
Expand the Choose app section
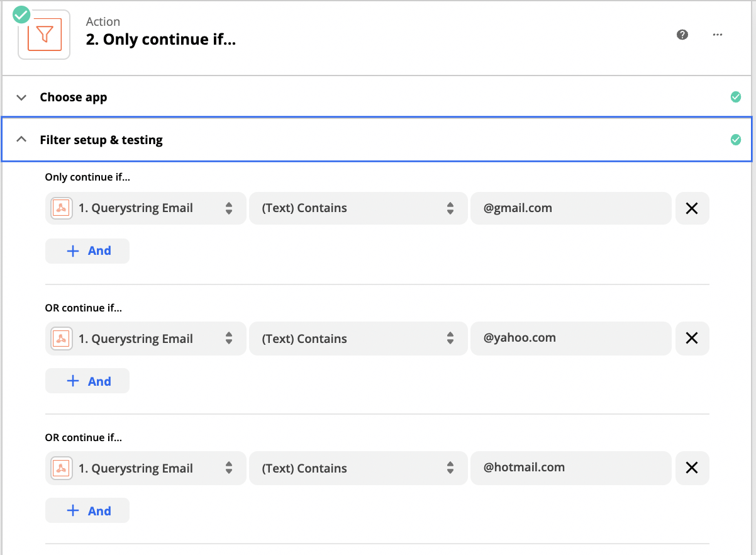pos(73,98)
